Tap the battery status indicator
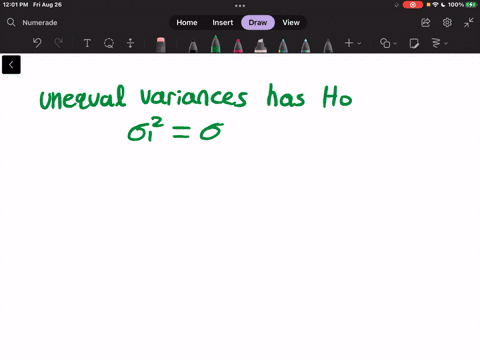The width and height of the screenshot is (480, 360). [x=471, y=5]
